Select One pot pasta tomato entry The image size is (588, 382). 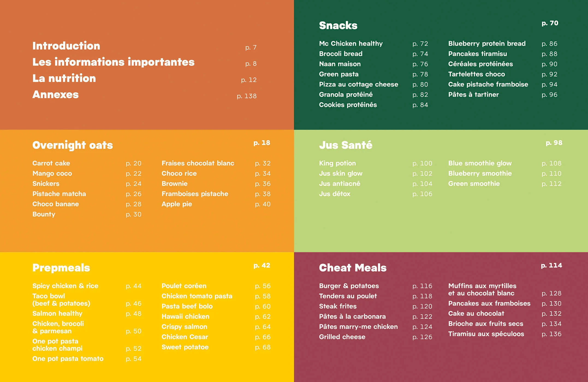pyautogui.click(x=68, y=359)
